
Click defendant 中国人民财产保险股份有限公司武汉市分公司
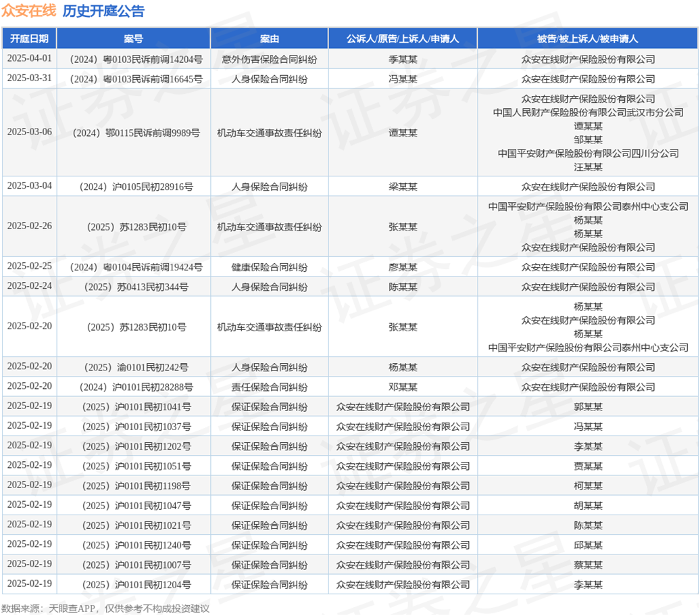coord(588,112)
